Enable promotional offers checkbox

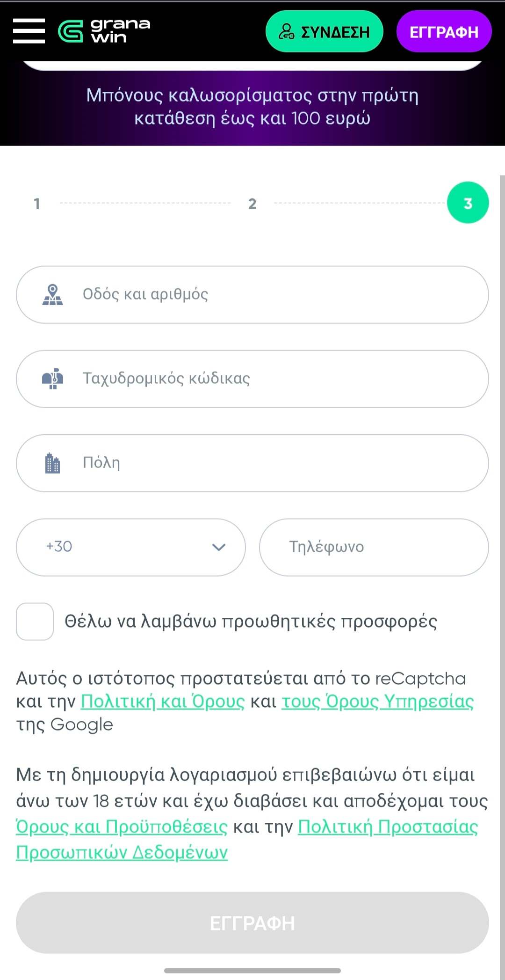pyautogui.click(x=35, y=622)
